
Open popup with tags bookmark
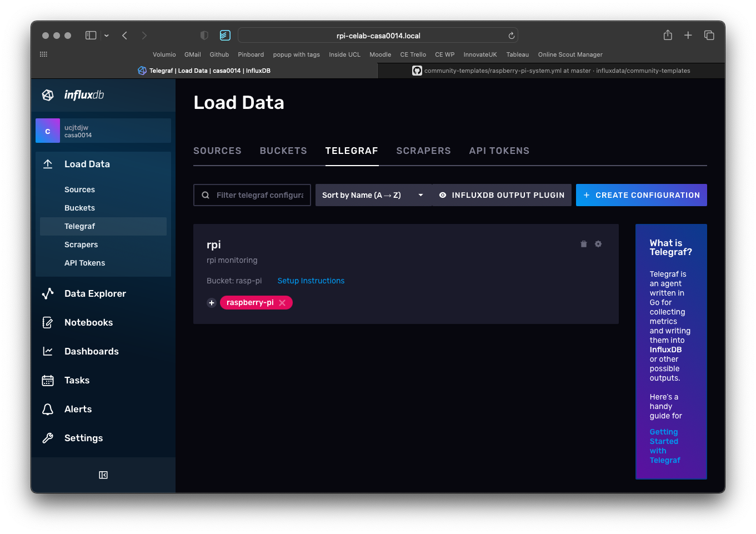(x=297, y=54)
